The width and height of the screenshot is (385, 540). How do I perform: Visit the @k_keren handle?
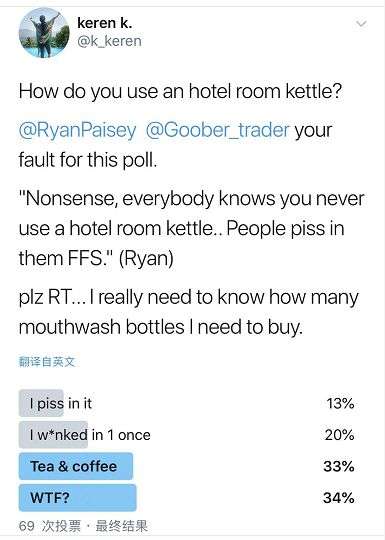[x=110, y=41]
